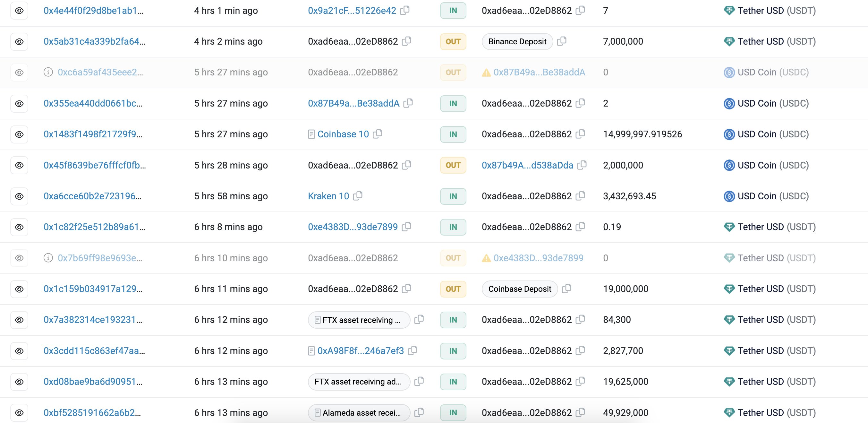Click warning icon next to 0x87B49a...Be38addA recipient
868x423 pixels.
486,73
